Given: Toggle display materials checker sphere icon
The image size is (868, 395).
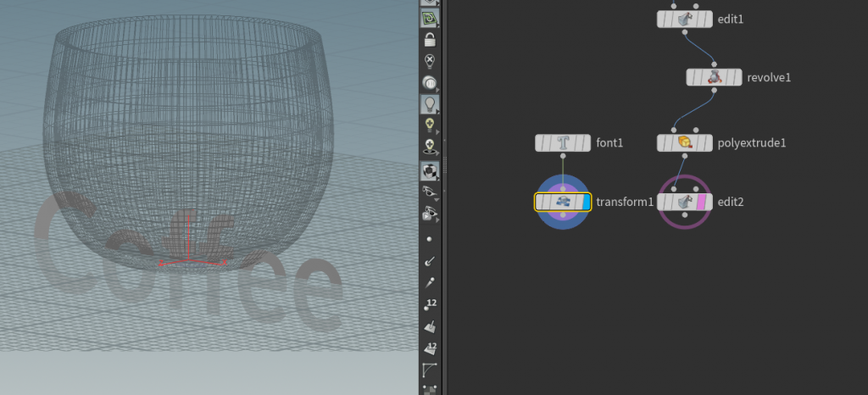Looking at the screenshot, I should pos(430,171).
